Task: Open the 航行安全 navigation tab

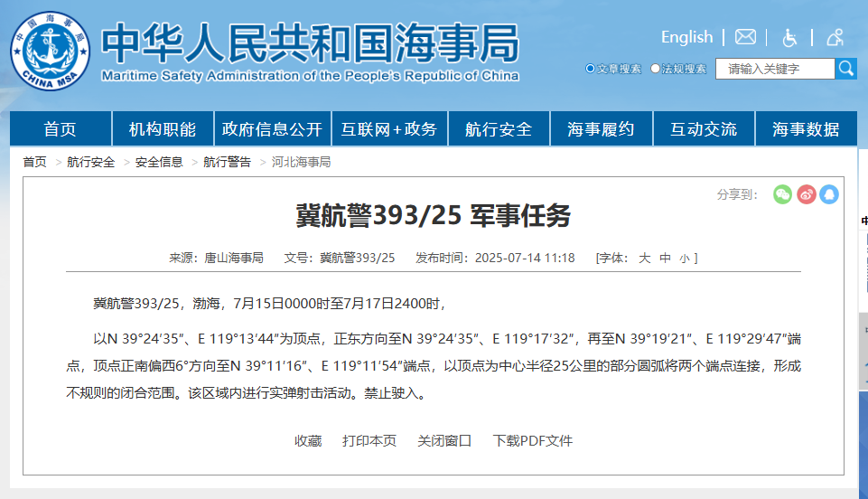Action: coord(499,128)
